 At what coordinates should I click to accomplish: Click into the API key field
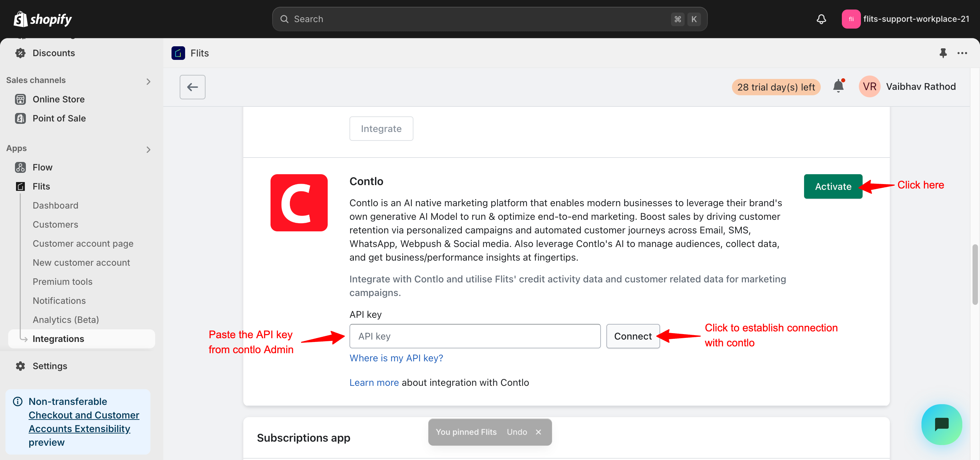pyautogui.click(x=474, y=336)
